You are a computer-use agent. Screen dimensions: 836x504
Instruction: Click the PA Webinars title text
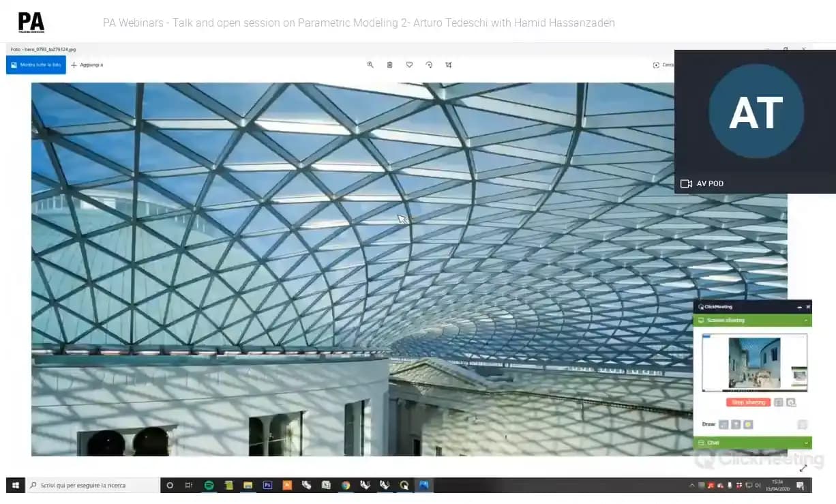(359, 23)
